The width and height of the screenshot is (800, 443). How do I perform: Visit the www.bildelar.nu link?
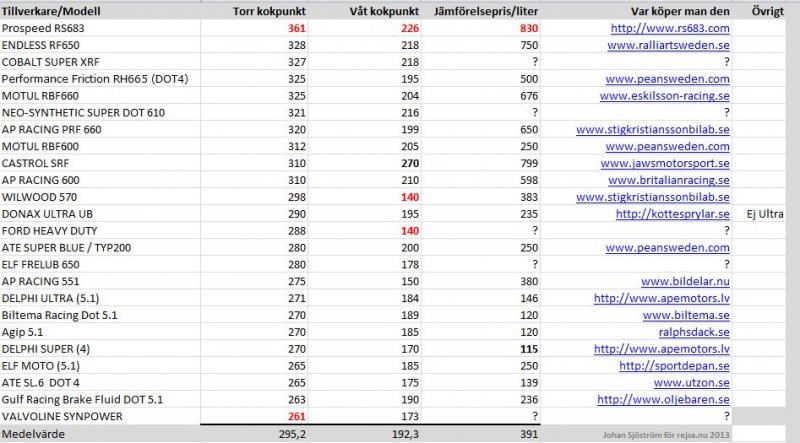coord(685,281)
